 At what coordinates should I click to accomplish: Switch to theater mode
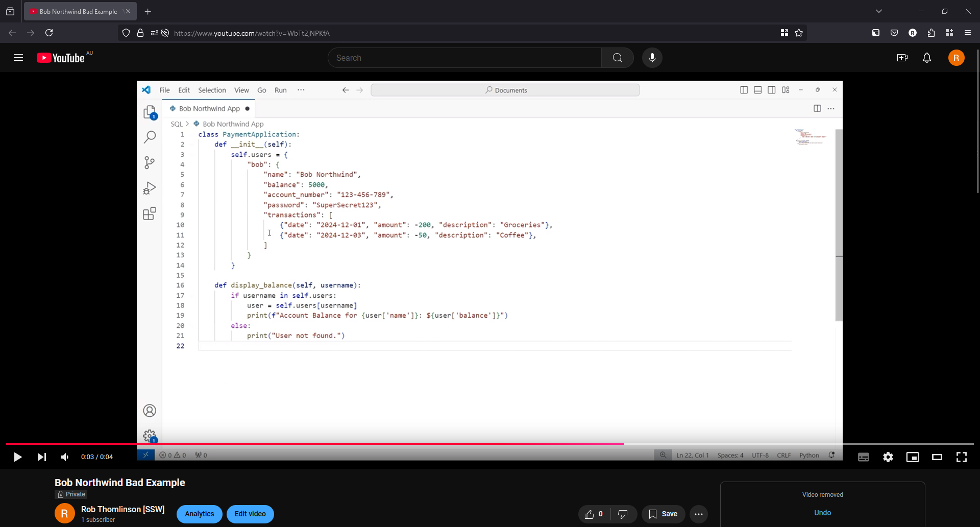click(937, 457)
